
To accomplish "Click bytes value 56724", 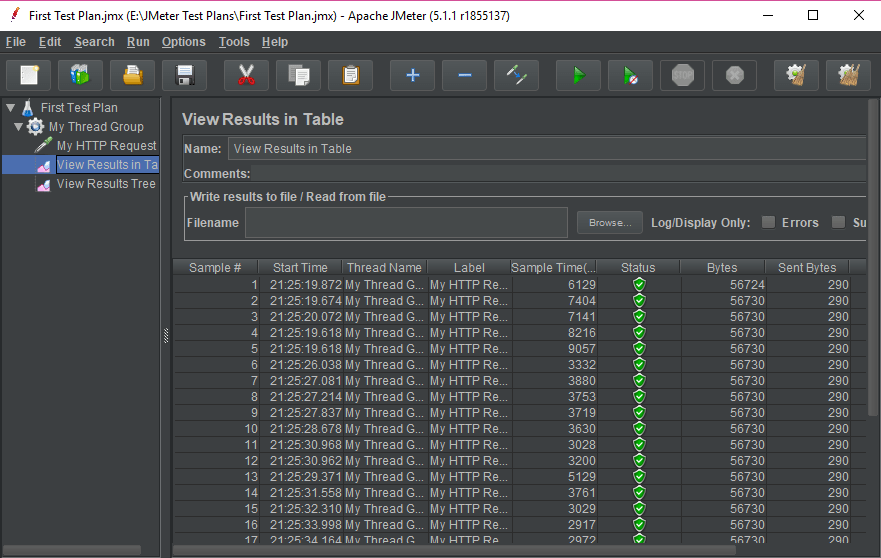I will [x=747, y=284].
